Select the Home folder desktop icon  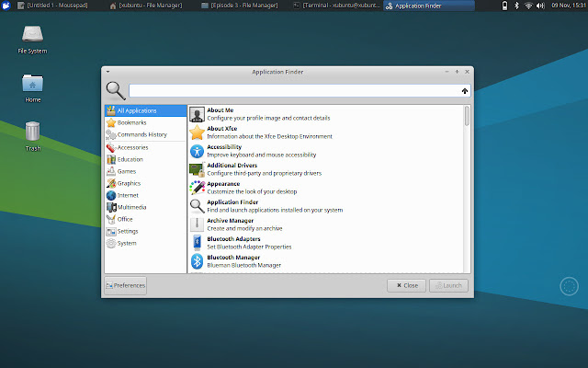coord(33,83)
